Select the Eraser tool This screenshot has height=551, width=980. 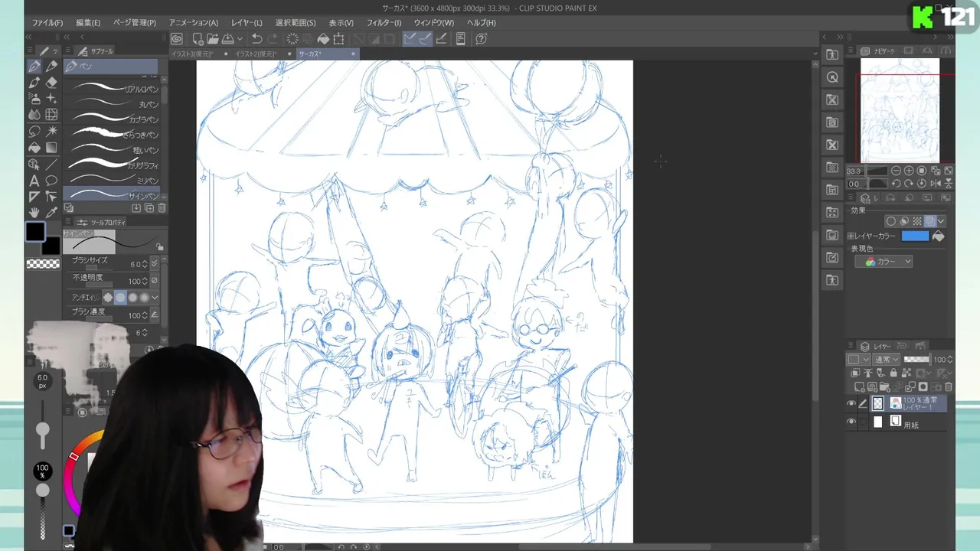(x=51, y=83)
